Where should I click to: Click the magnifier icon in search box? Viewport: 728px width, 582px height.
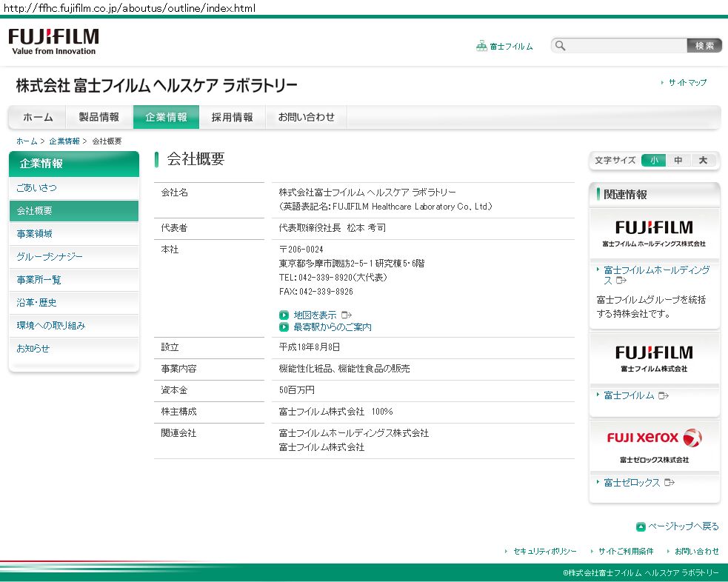[561, 46]
